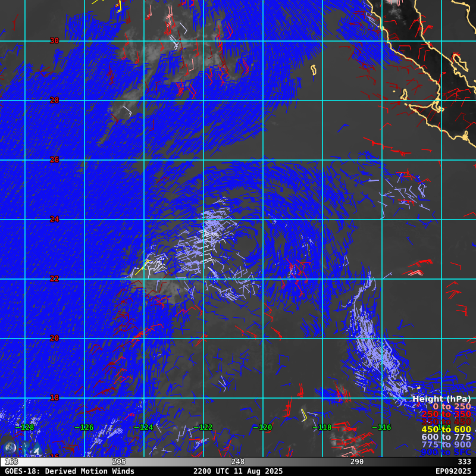Click the longitude label "-118"
This screenshot has width=476, height=476.
tap(322, 427)
